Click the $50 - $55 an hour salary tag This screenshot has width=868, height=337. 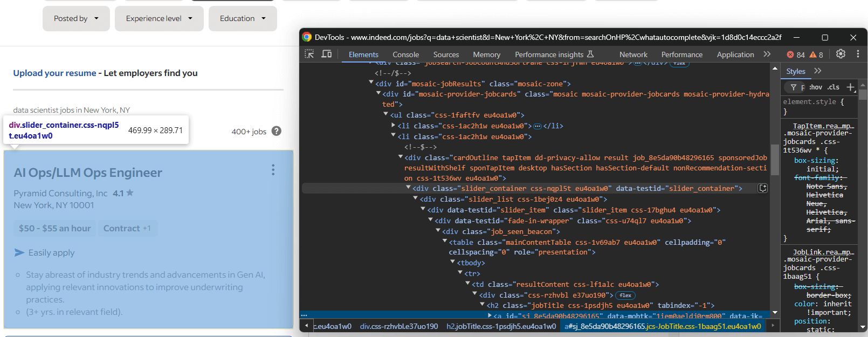coord(54,228)
